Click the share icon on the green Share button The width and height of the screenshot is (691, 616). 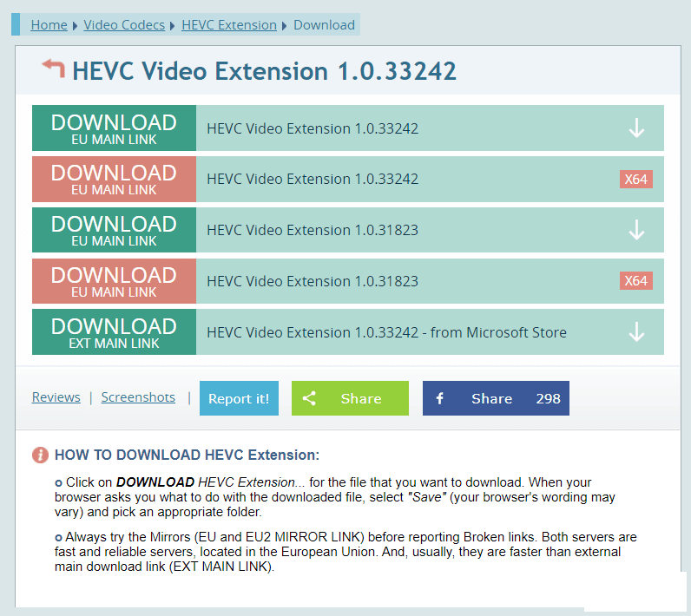pos(309,398)
